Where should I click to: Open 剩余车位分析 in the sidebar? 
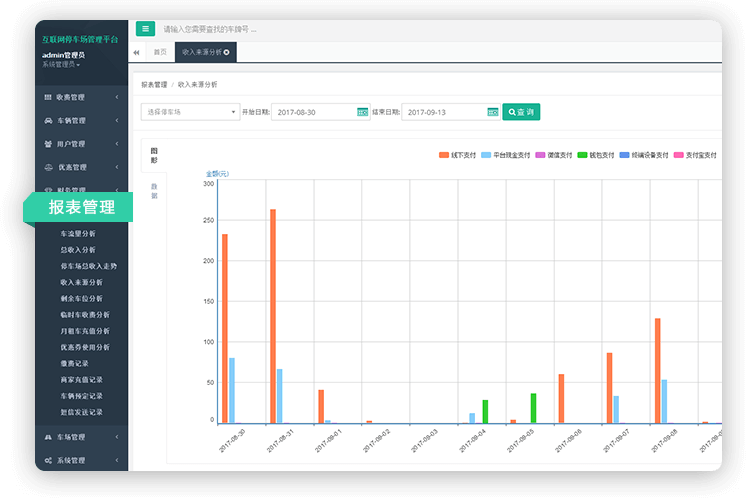click(x=81, y=298)
